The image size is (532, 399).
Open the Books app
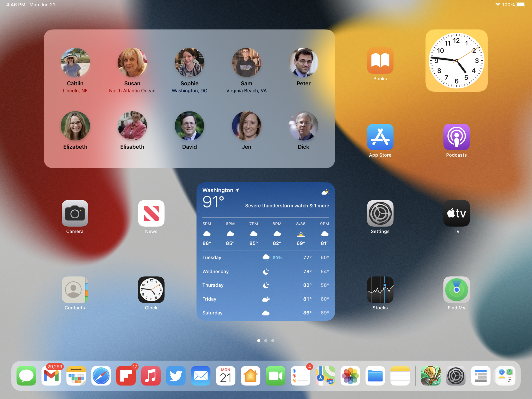(x=380, y=61)
